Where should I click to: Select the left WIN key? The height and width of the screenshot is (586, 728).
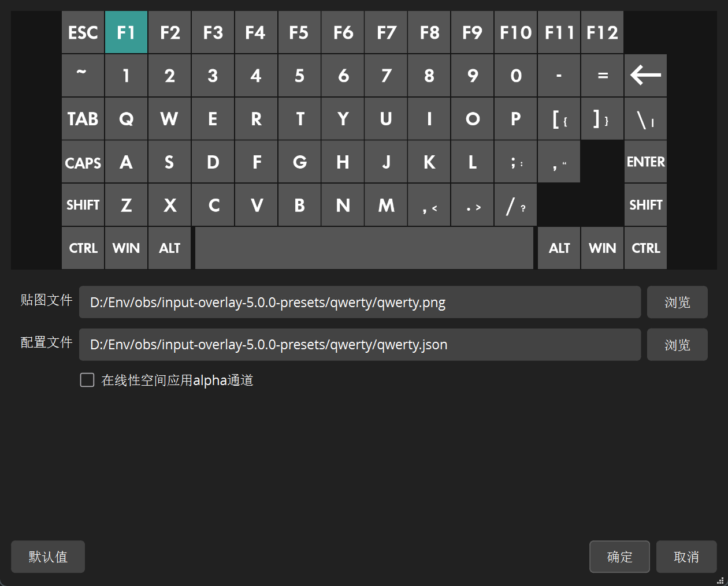pyautogui.click(x=126, y=248)
